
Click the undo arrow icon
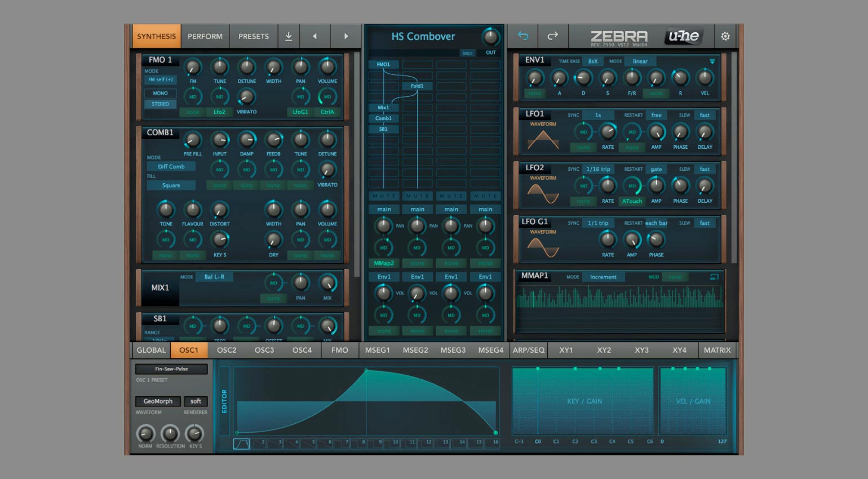point(523,36)
